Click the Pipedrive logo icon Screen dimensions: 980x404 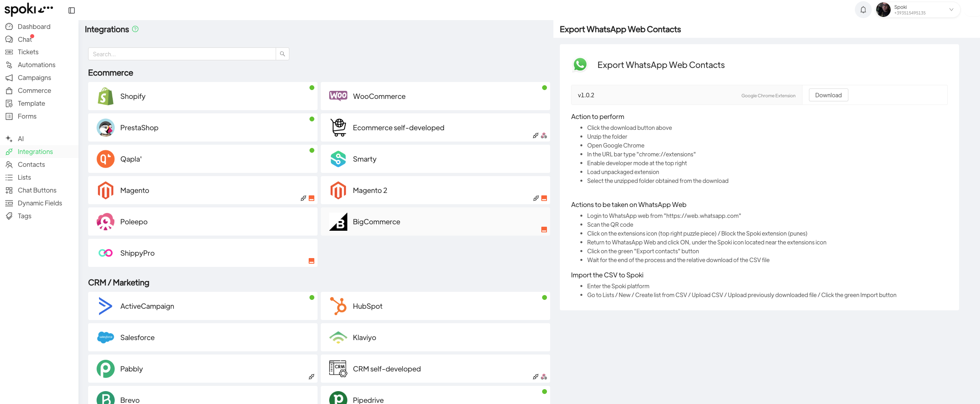[338, 398]
